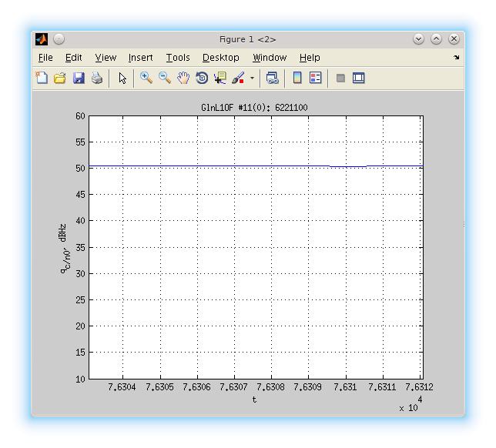Screen dimensions: 496x448
Task: Click the New Figure icon
Action: click(x=42, y=78)
